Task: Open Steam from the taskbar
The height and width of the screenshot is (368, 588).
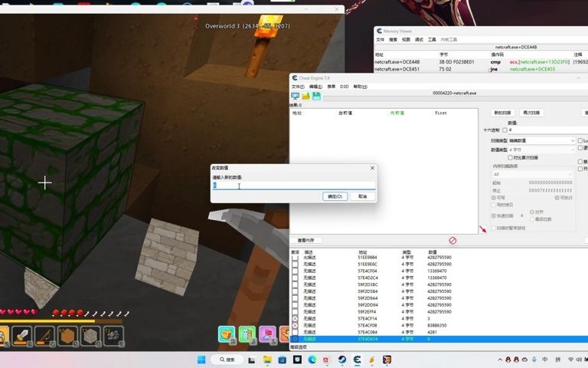Action: click(x=342, y=360)
